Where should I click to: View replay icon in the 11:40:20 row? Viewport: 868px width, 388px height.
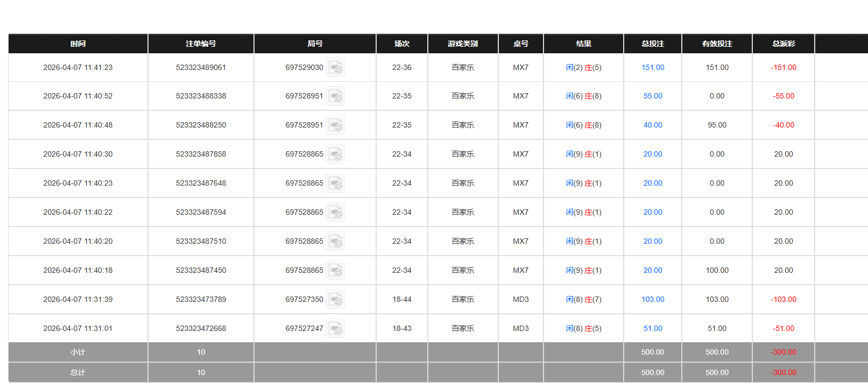(x=335, y=242)
